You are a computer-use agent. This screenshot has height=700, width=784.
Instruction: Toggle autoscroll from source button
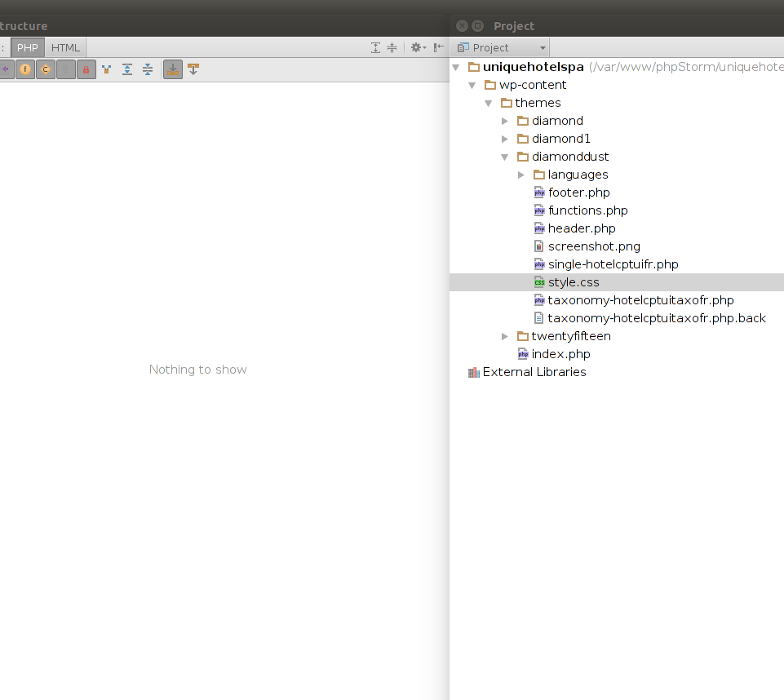click(x=193, y=69)
